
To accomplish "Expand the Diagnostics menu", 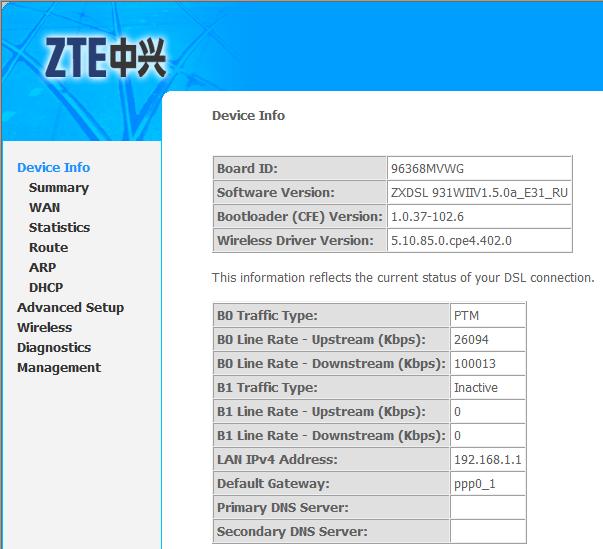I will pos(54,348).
